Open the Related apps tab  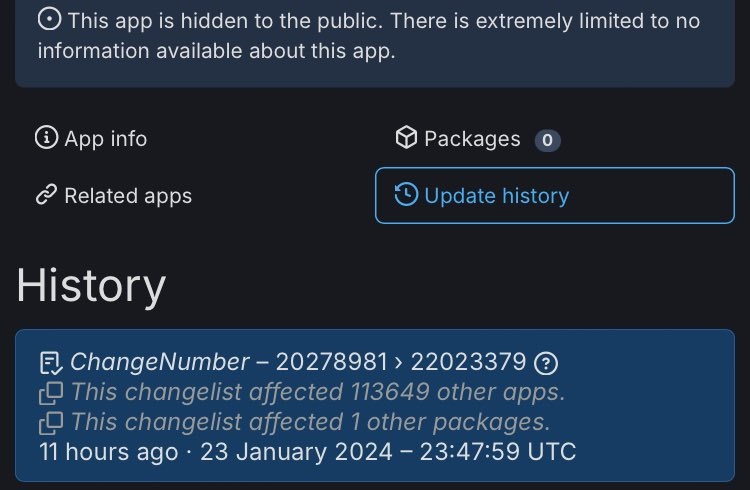127,196
